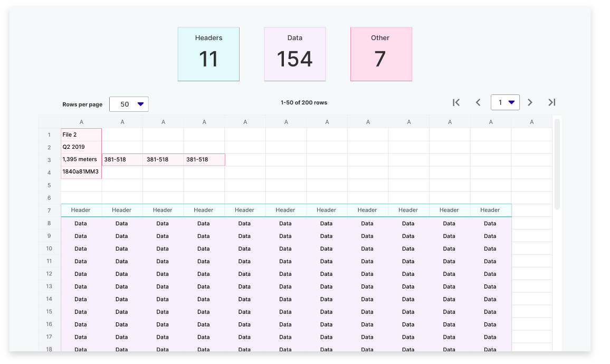Select the '1,395 meters' cell

click(81, 159)
